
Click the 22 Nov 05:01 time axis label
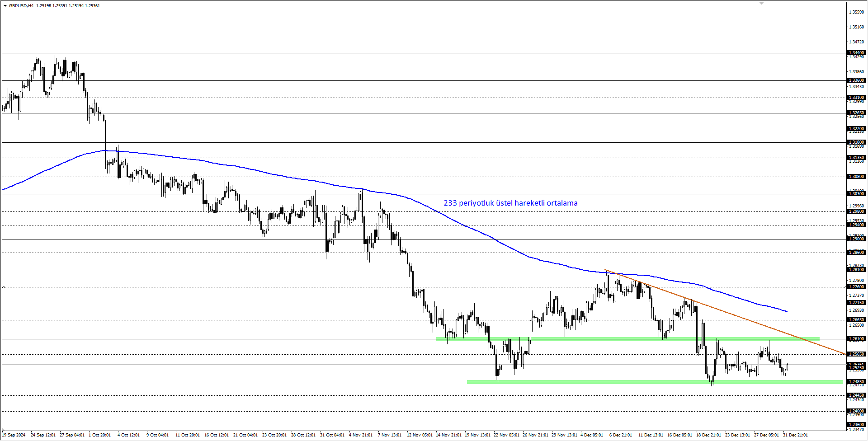[506, 435]
